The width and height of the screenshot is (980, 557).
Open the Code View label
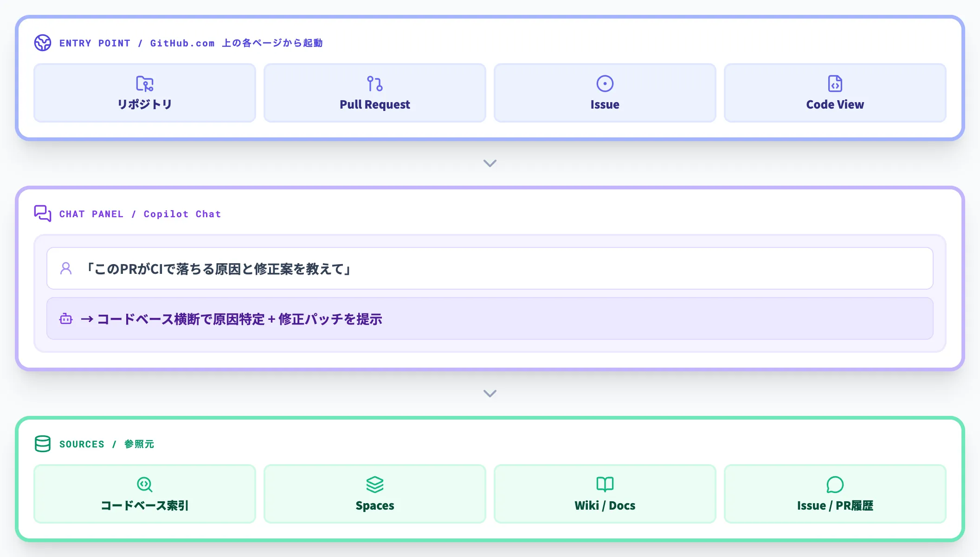pyautogui.click(x=835, y=104)
